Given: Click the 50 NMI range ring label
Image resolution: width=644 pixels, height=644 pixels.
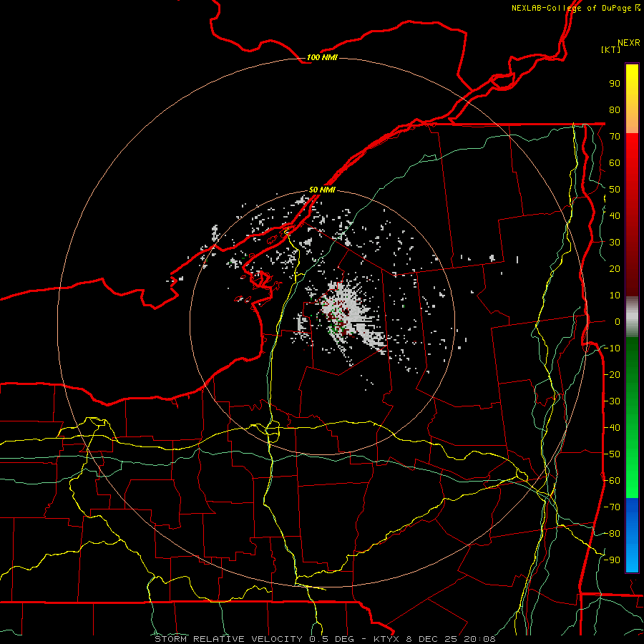Looking at the screenshot, I should click(x=322, y=190).
